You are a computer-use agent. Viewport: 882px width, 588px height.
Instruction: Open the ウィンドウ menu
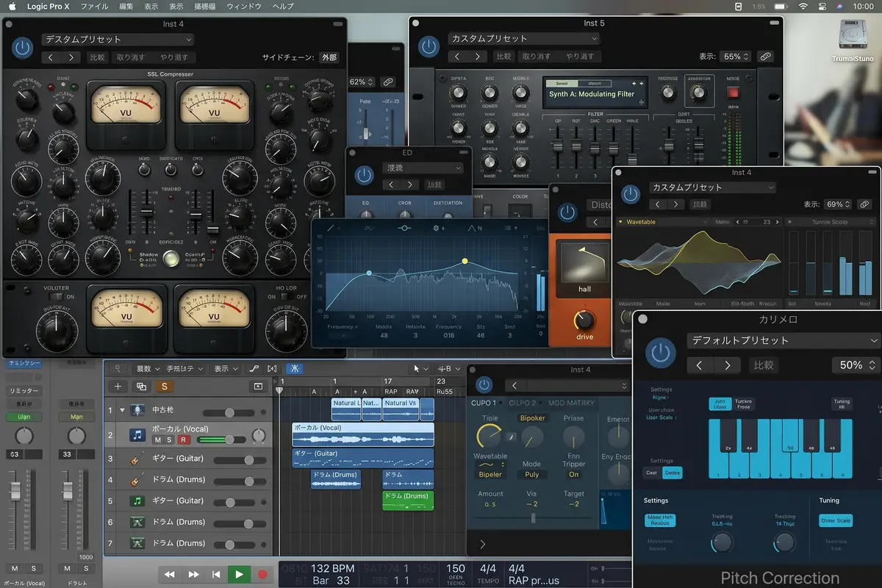pyautogui.click(x=244, y=7)
